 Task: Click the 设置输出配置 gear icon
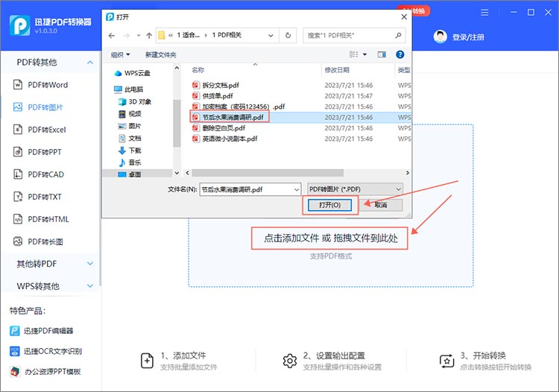click(x=290, y=361)
